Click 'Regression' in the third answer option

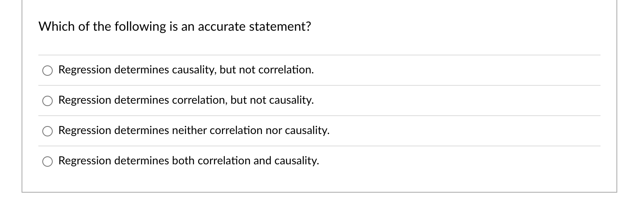click(85, 130)
